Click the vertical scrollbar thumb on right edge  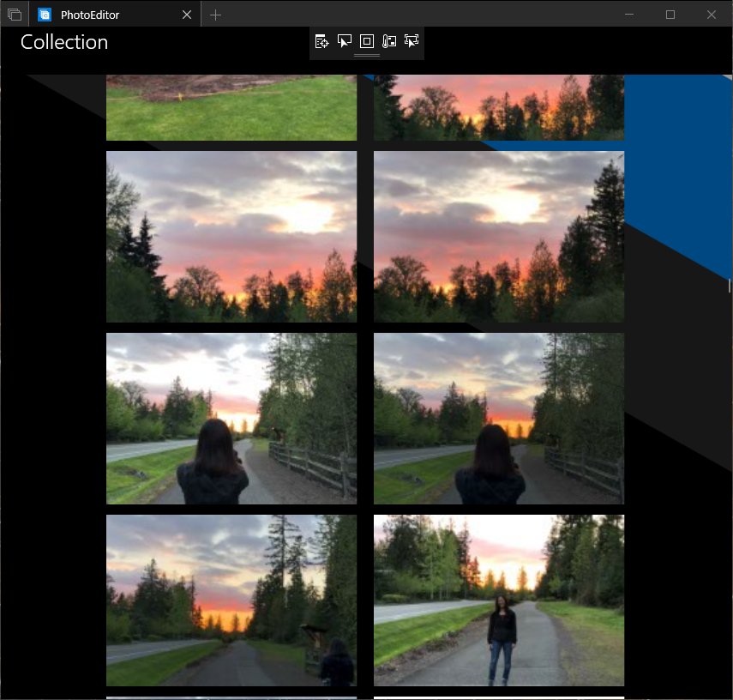[x=730, y=286]
